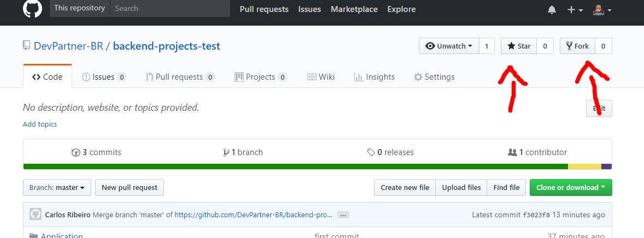Image resolution: width=644 pixels, height=238 pixels.
Task: Select the Code tab
Action: [x=48, y=77]
